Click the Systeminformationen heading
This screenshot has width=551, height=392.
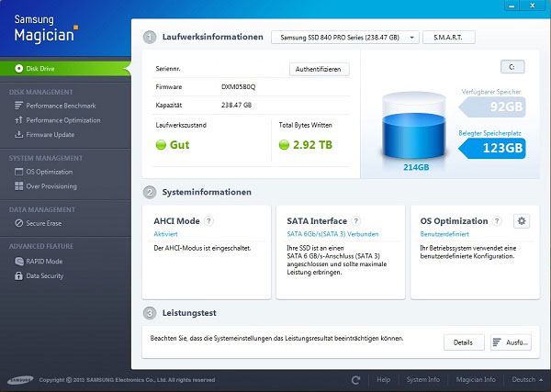(207, 192)
